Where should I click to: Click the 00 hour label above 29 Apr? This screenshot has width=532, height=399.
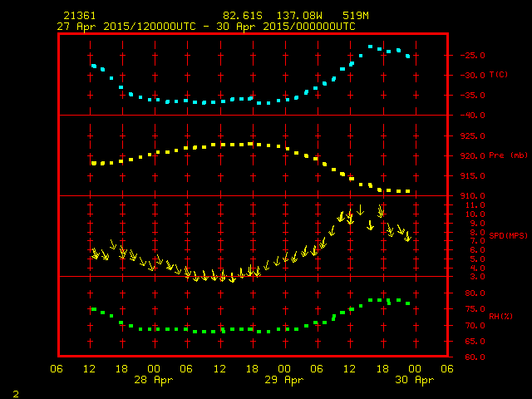click(x=284, y=369)
